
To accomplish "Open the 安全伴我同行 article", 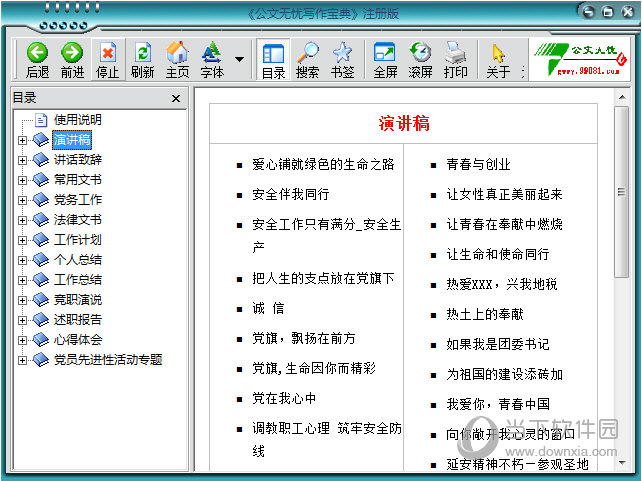I will coord(291,194).
